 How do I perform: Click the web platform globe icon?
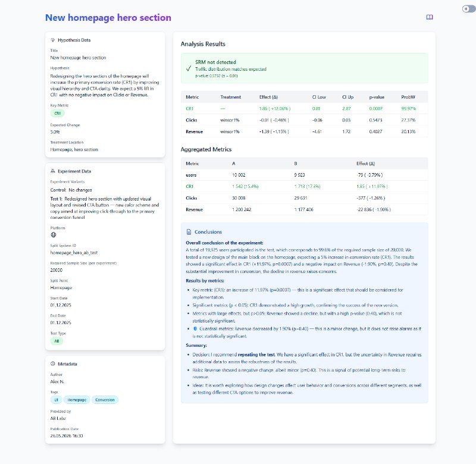[x=54, y=234]
